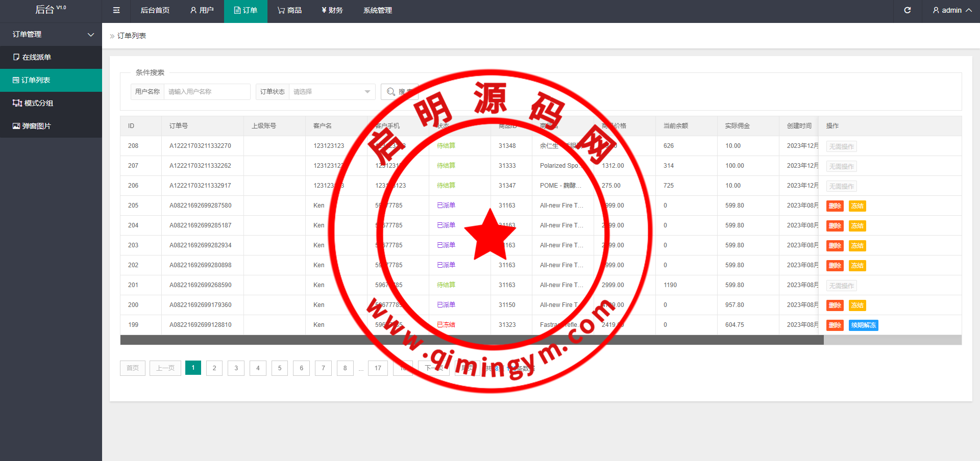Image resolution: width=980 pixels, height=461 pixels.
Task: Click 续期解冻 for order 199
Action: click(863, 325)
